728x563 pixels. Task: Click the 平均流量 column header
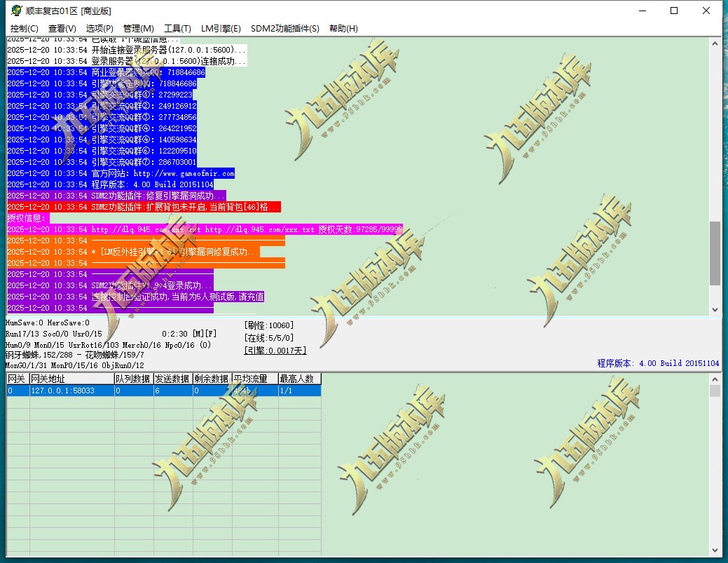(255, 379)
